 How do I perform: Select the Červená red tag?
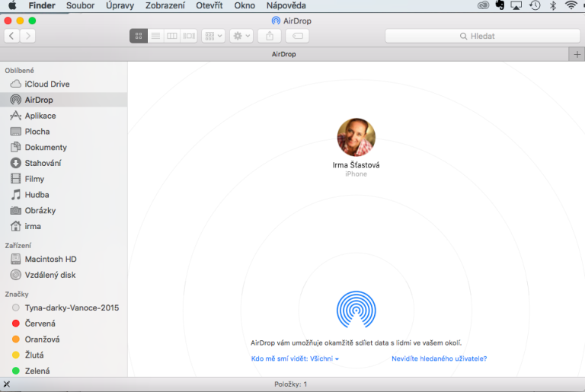(x=40, y=323)
